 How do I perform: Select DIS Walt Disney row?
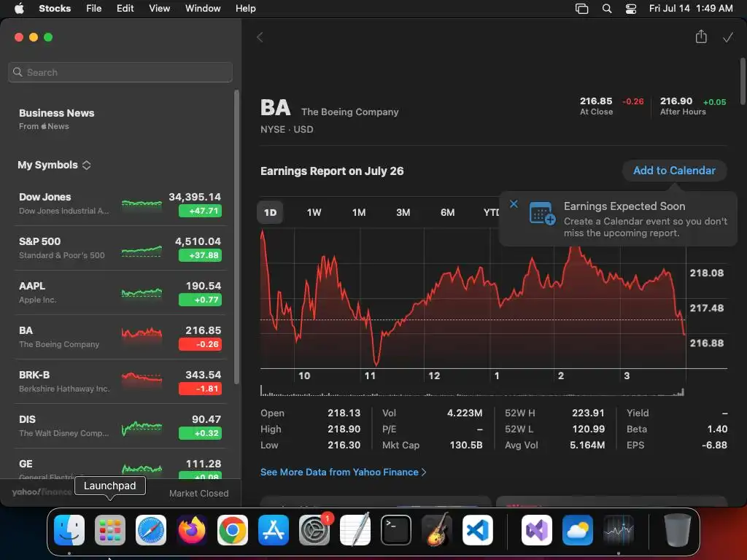120,426
